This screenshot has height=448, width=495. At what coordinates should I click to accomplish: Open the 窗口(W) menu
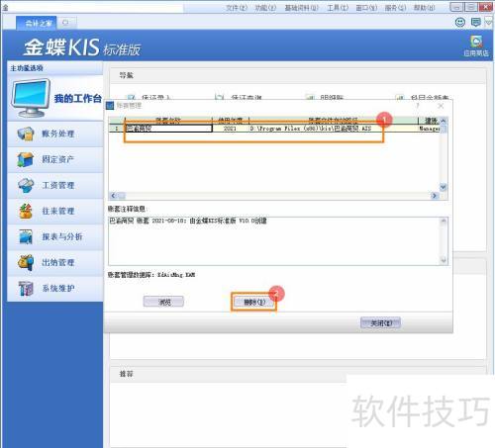point(366,8)
